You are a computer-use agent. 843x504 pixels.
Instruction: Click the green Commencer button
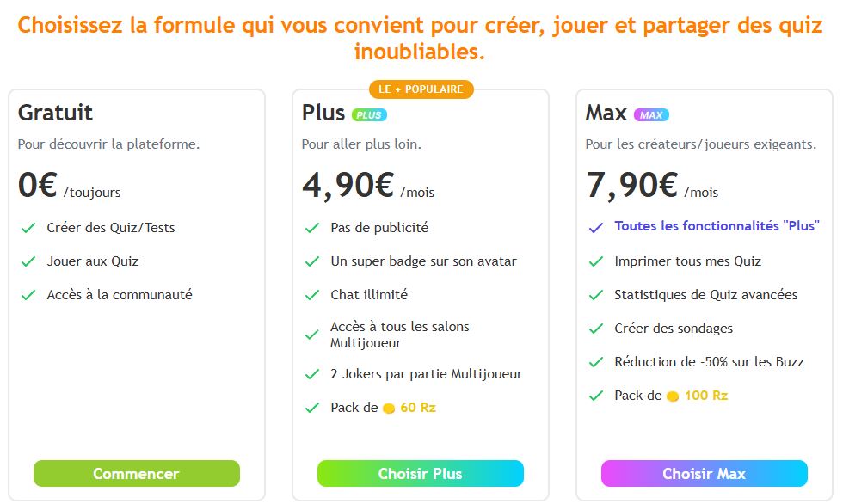click(x=136, y=474)
